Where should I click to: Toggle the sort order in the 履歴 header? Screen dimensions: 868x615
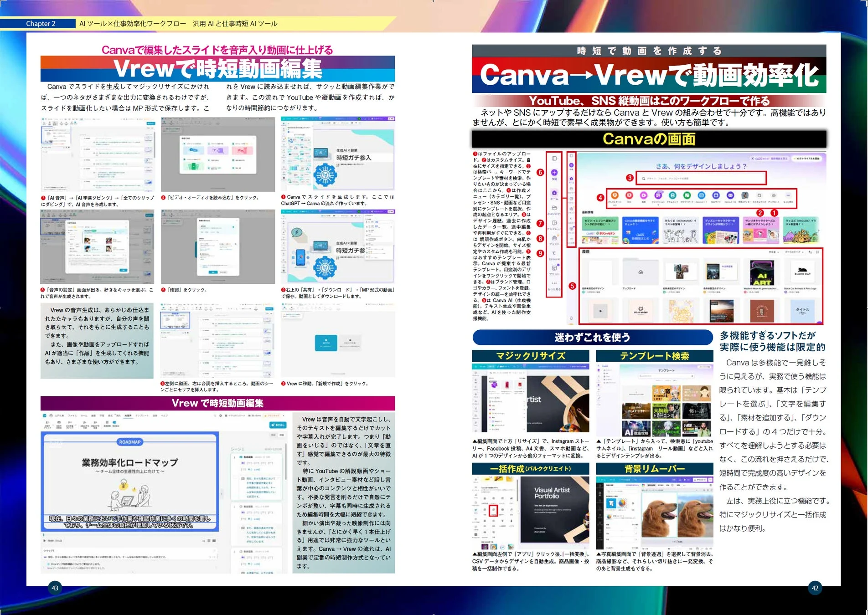(x=810, y=252)
